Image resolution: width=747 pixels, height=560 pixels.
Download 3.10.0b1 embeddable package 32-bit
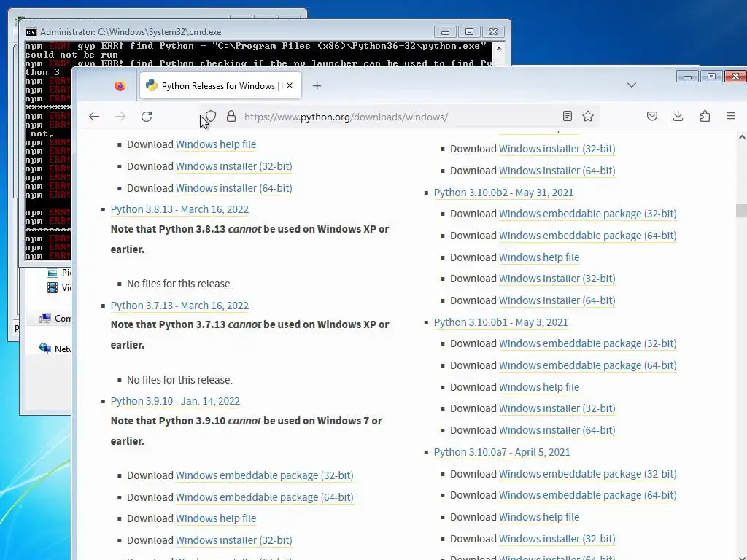[x=587, y=344]
